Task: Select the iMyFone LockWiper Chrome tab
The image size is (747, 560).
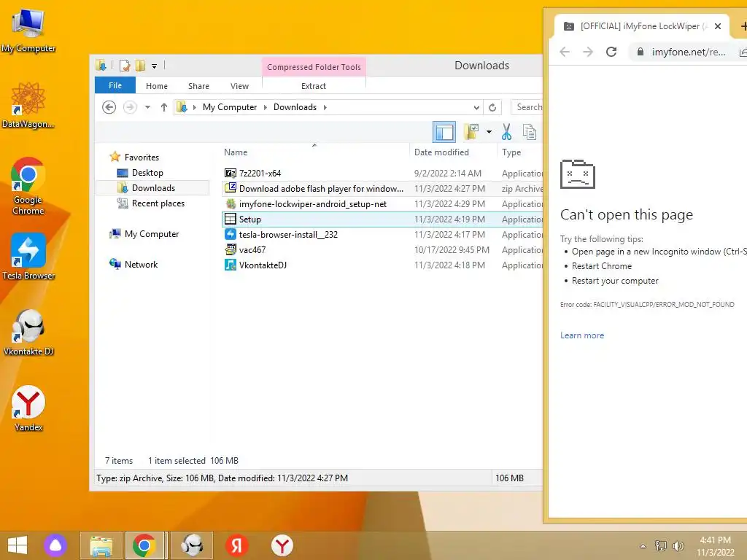Action: point(642,26)
